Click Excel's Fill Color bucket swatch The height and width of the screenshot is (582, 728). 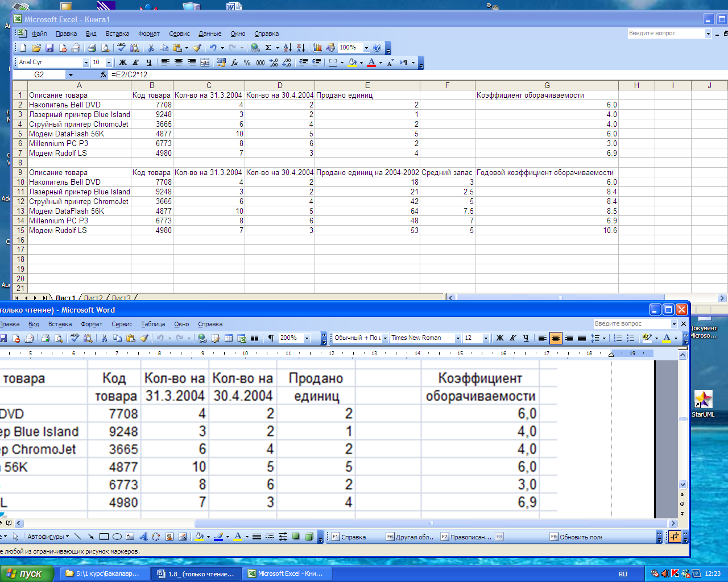tap(352, 63)
